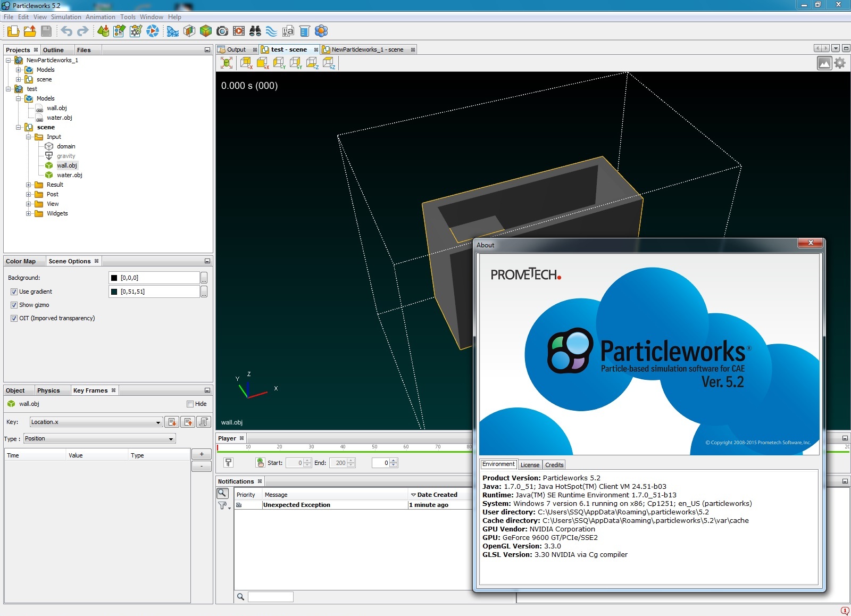This screenshot has width=851, height=616.
Task: Click the solid green cube icon
Action: coord(206,31)
